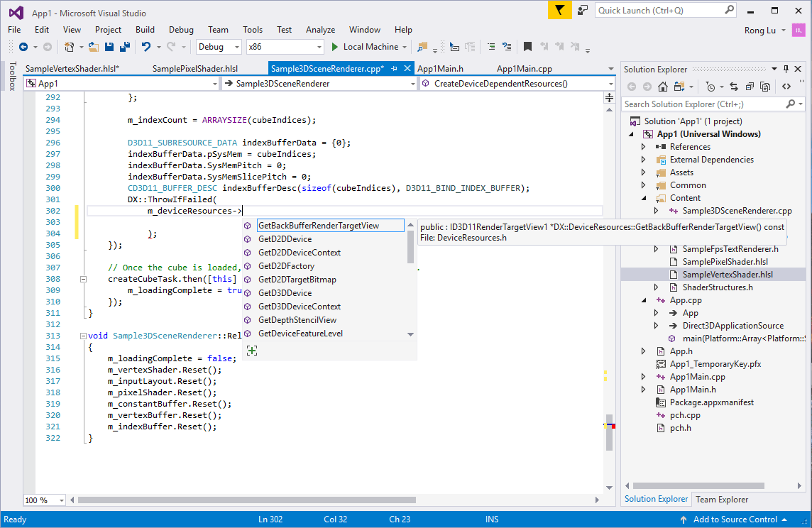Click the comment out lines icon
Image resolution: width=812 pixels, height=528 pixels.
tap(491, 47)
